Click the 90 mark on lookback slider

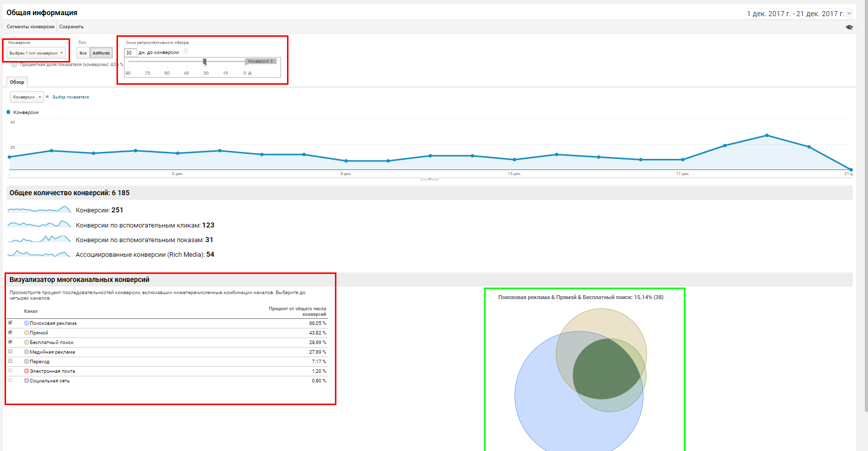(x=128, y=73)
